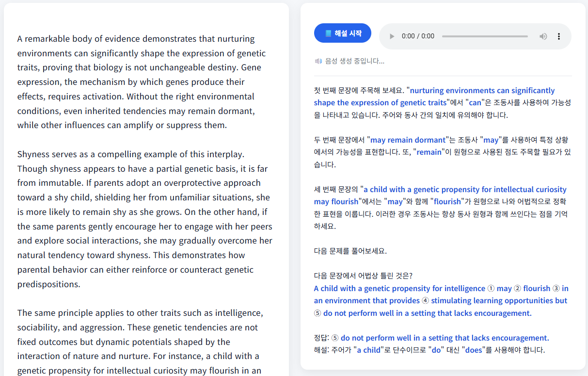The width and height of the screenshot is (588, 376).
Task: Click the highlighted phrase "may remain dormant"
Action: pyautogui.click(x=408, y=140)
